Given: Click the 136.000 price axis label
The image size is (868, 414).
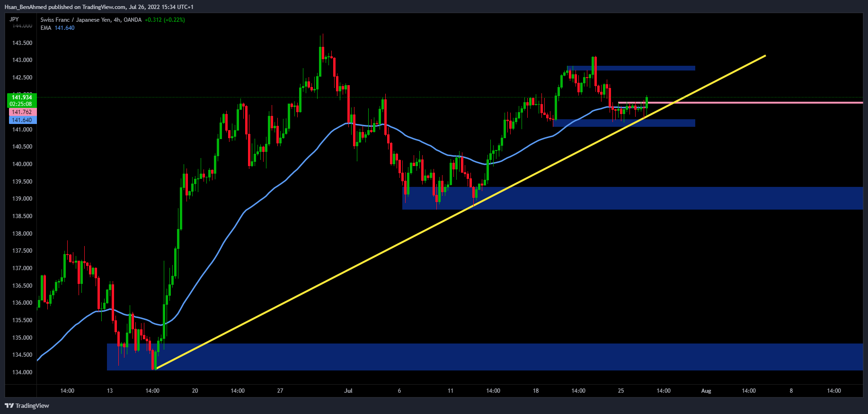Looking at the screenshot, I should [22, 303].
